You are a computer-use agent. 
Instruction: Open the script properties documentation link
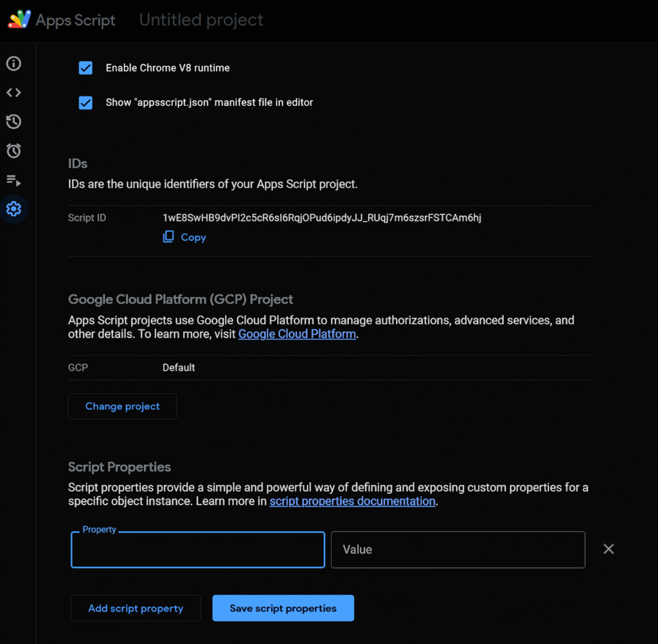click(x=352, y=501)
